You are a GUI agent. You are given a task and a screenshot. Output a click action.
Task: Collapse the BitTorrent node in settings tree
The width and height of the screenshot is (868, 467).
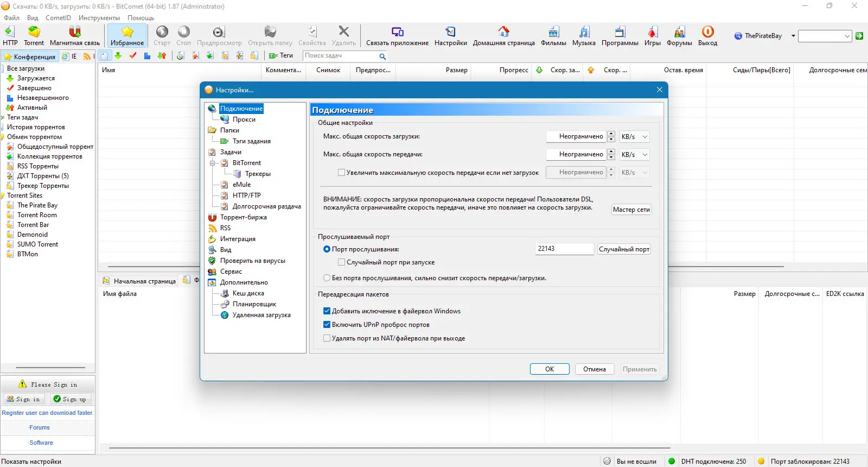213,163
